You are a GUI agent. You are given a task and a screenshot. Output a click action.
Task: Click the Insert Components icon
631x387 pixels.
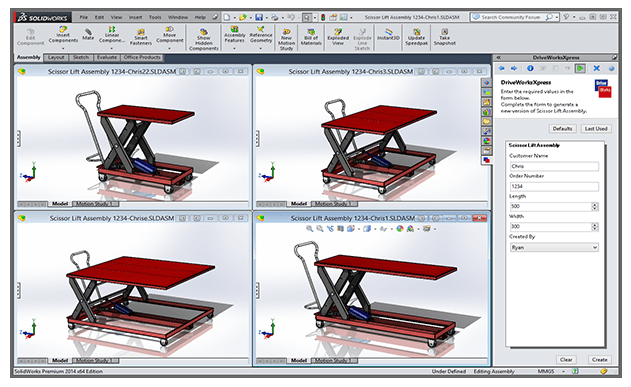coord(63,35)
